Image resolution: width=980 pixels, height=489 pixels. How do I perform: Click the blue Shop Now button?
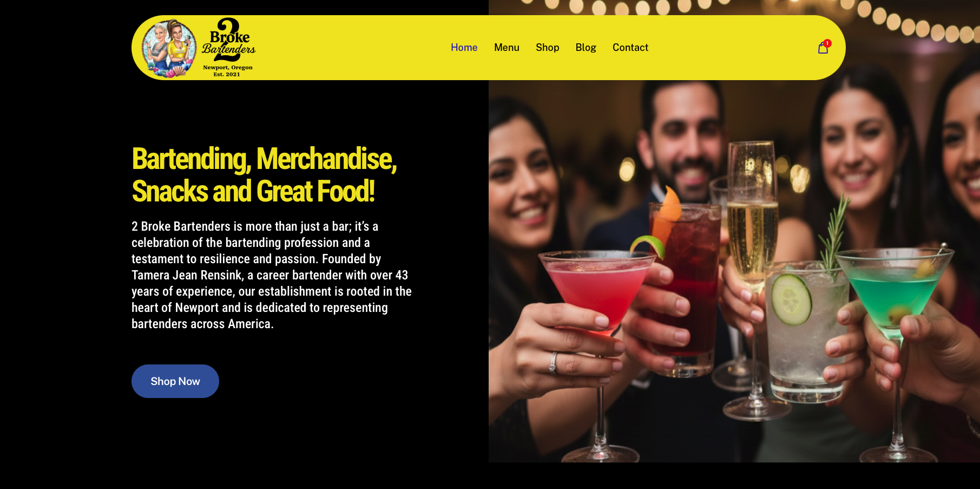click(175, 381)
